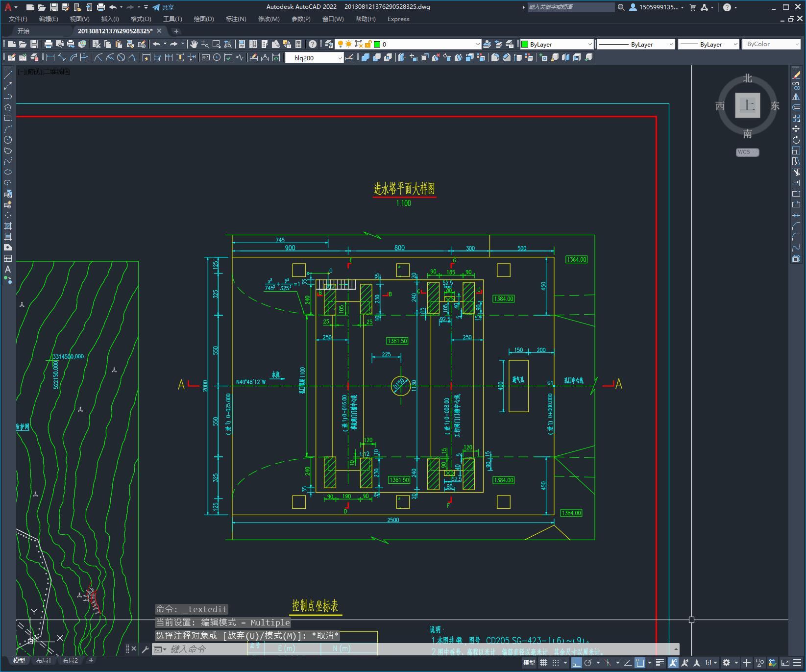
Task: Click the Trim tool in modify toolbar
Action: coord(796,172)
